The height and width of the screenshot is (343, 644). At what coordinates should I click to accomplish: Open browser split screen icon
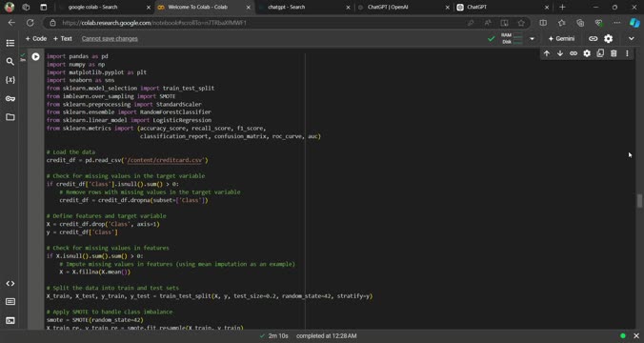(x=543, y=23)
